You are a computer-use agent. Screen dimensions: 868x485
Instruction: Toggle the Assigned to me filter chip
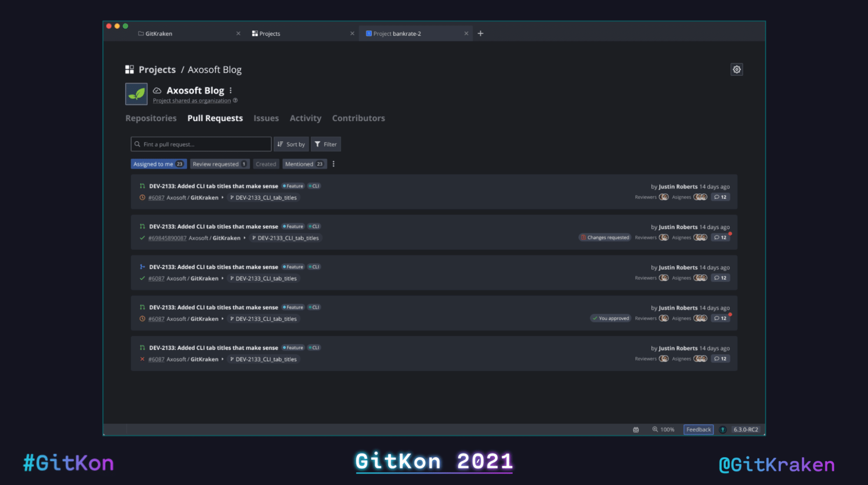(x=158, y=164)
